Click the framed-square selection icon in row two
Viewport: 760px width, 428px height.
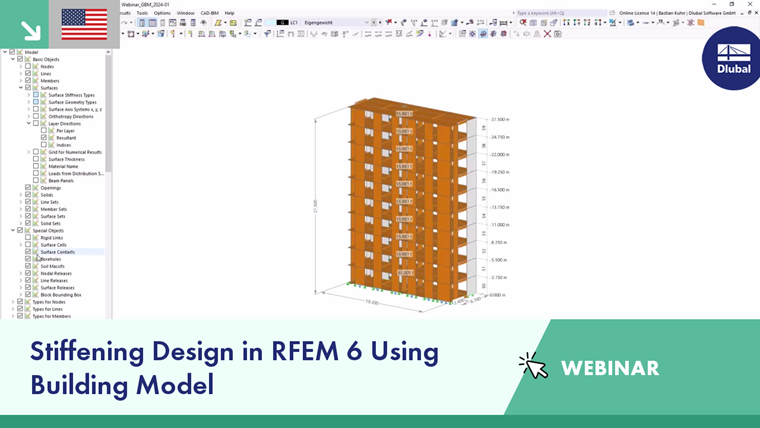click(x=130, y=34)
